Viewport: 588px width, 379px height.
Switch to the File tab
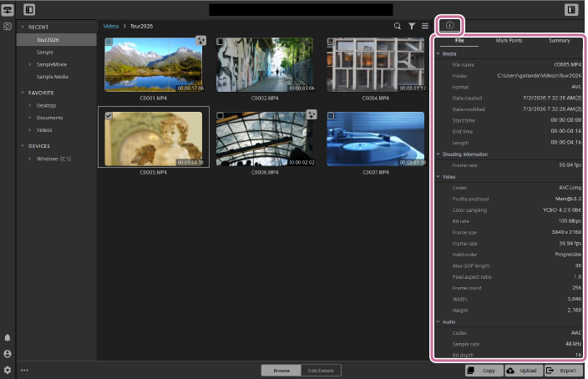pyautogui.click(x=459, y=40)
